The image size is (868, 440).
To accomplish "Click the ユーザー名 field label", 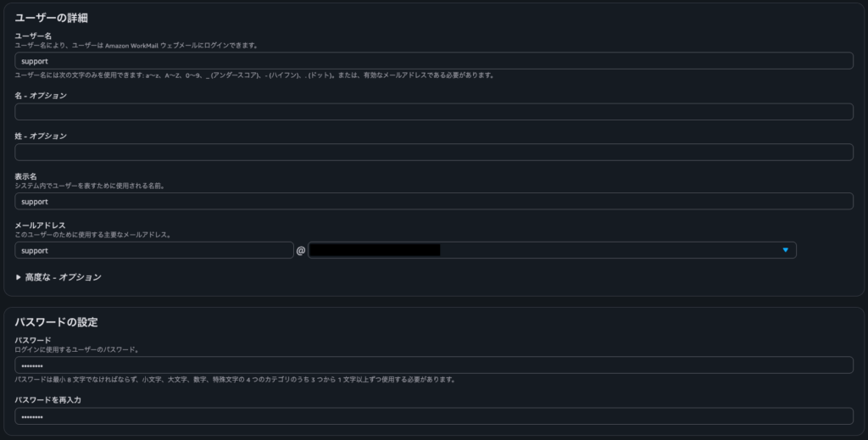I will [x=34, y=36].
